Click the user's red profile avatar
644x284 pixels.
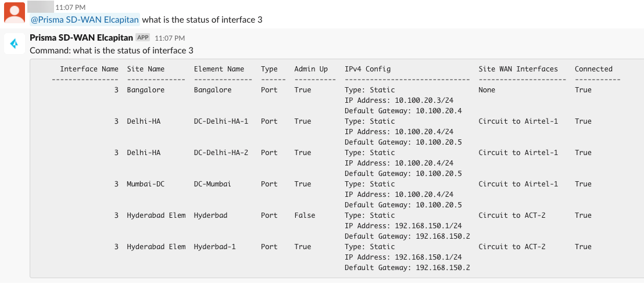click(x=14, y=13)
